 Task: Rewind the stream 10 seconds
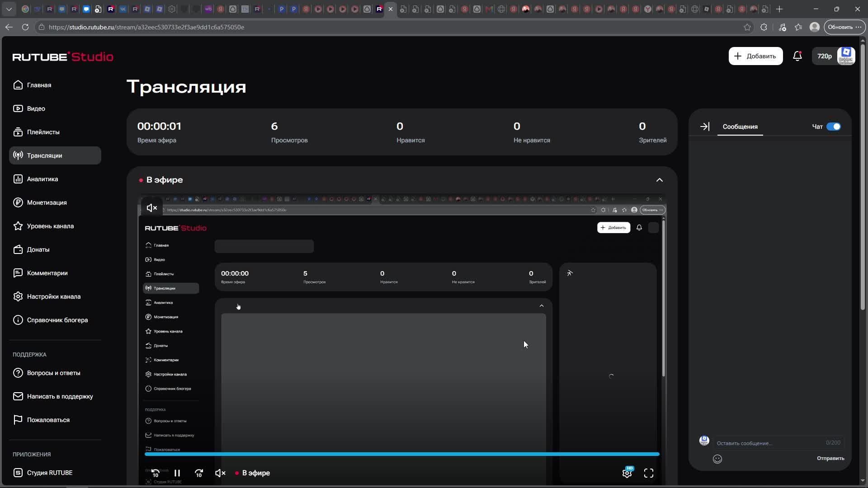coord(155,473)
